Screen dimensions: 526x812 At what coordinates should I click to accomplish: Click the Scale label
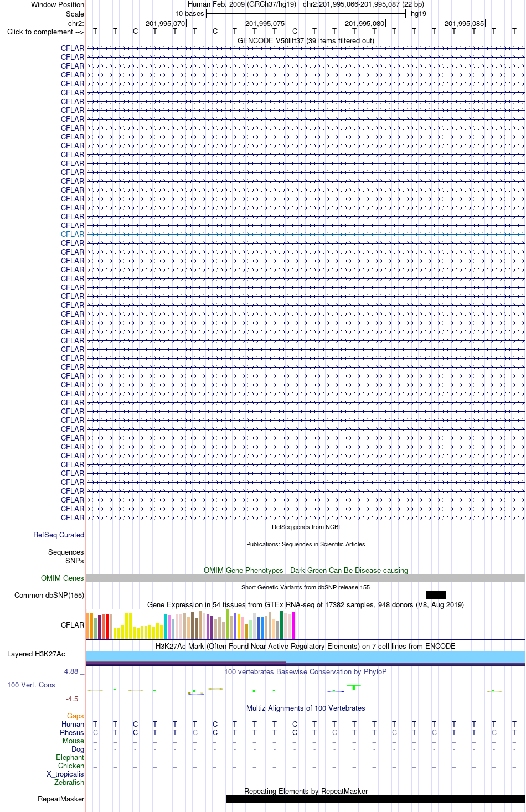click(x=75, y=14)
